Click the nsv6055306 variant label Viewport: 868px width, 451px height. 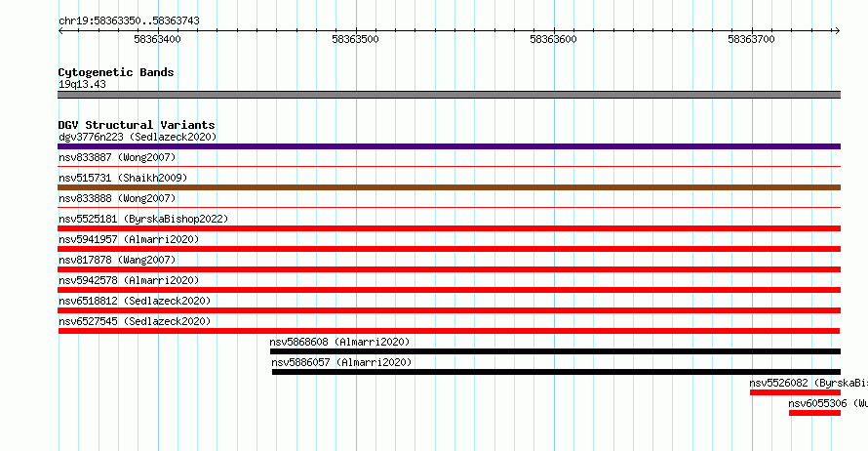pyautogui.click(x=828, y=403)
